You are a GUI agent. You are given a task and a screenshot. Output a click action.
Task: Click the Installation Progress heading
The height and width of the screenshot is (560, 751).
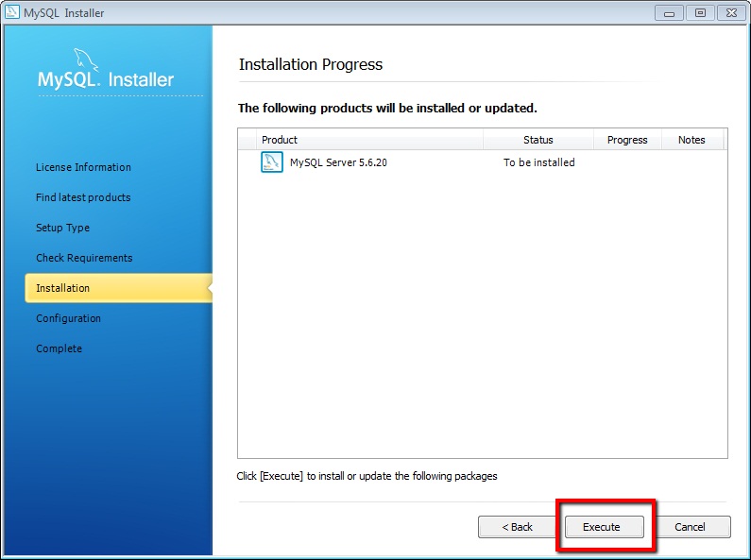(311, 64)
